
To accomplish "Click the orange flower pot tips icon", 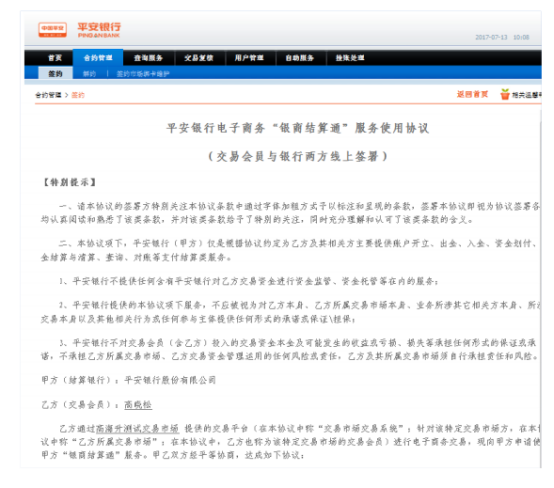I will [505, 94].
